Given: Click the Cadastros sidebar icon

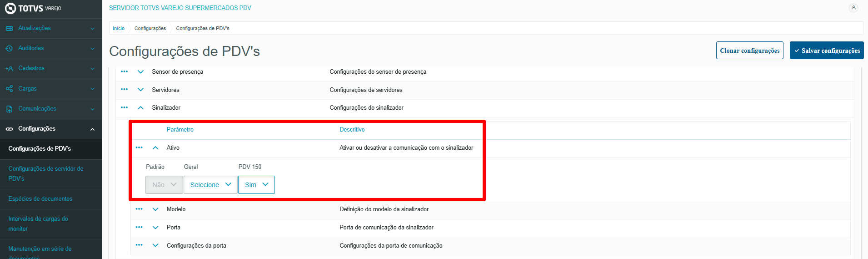Looking at the screenshot, I should click(x=9, y=68).
